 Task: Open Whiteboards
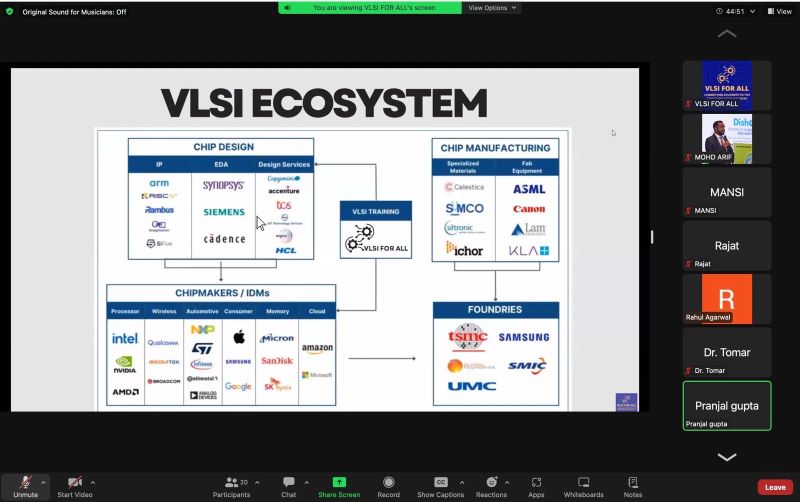[584, 487]
